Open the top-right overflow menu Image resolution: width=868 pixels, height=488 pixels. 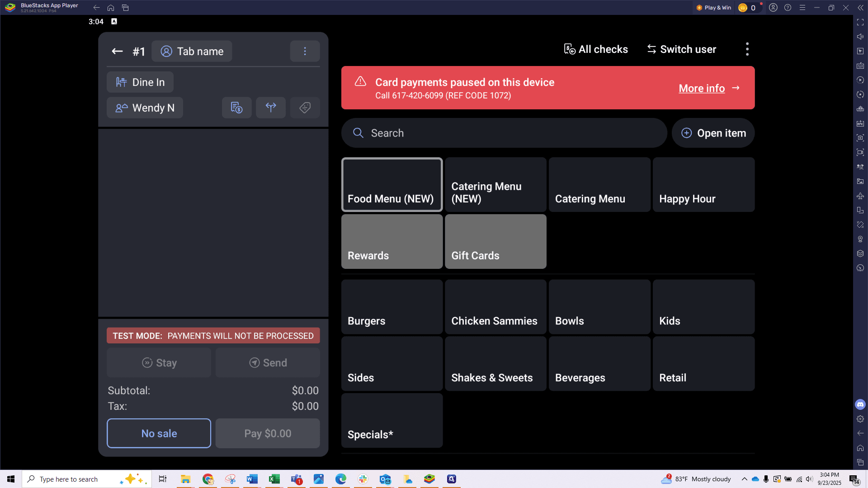click(747, 49)
